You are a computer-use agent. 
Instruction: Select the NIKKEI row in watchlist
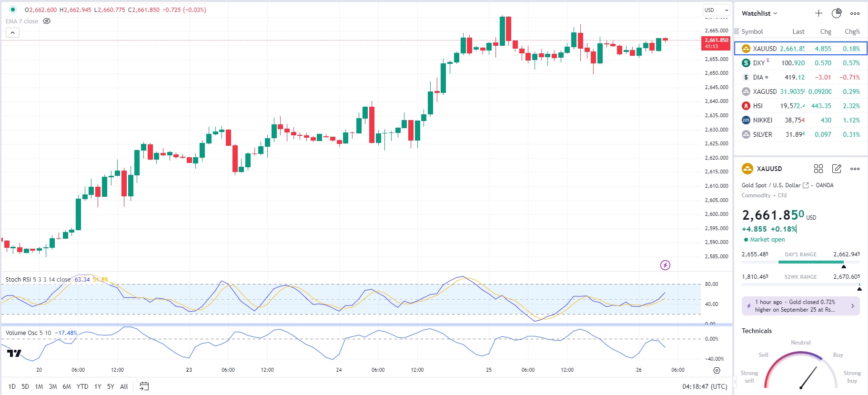[800, 120]
